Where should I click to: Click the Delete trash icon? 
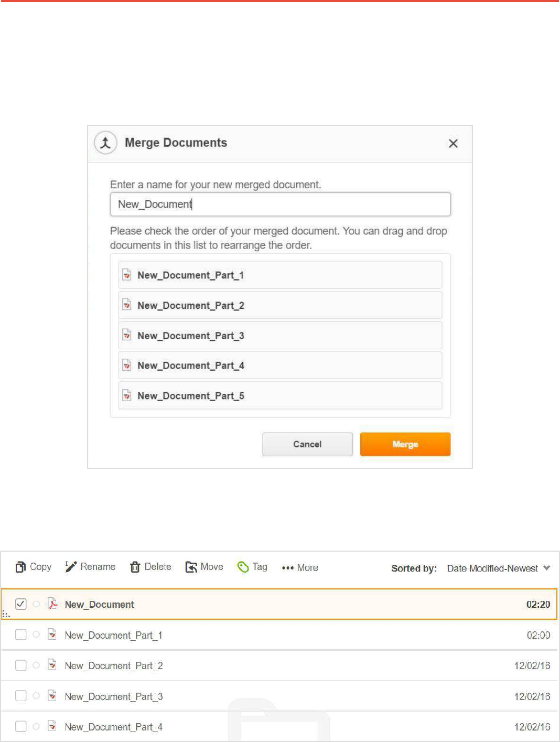point(135,567)
